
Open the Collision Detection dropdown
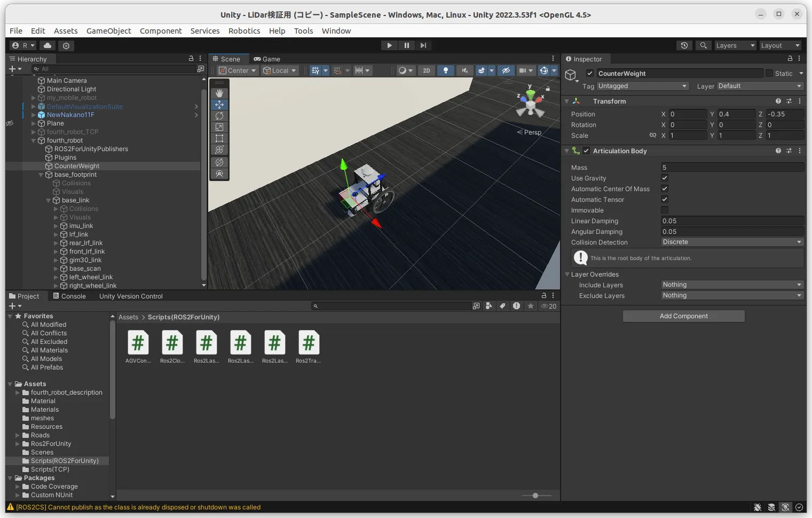click(732, 242)
